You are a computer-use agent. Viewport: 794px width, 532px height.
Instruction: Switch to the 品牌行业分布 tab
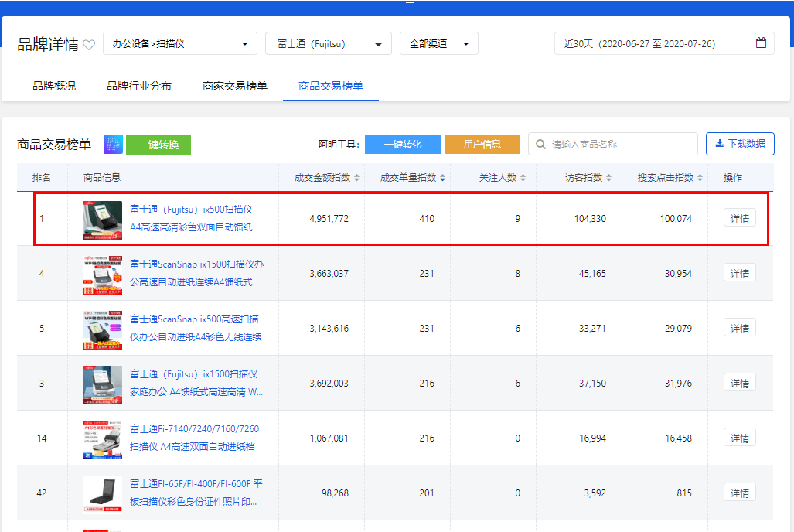138,86
